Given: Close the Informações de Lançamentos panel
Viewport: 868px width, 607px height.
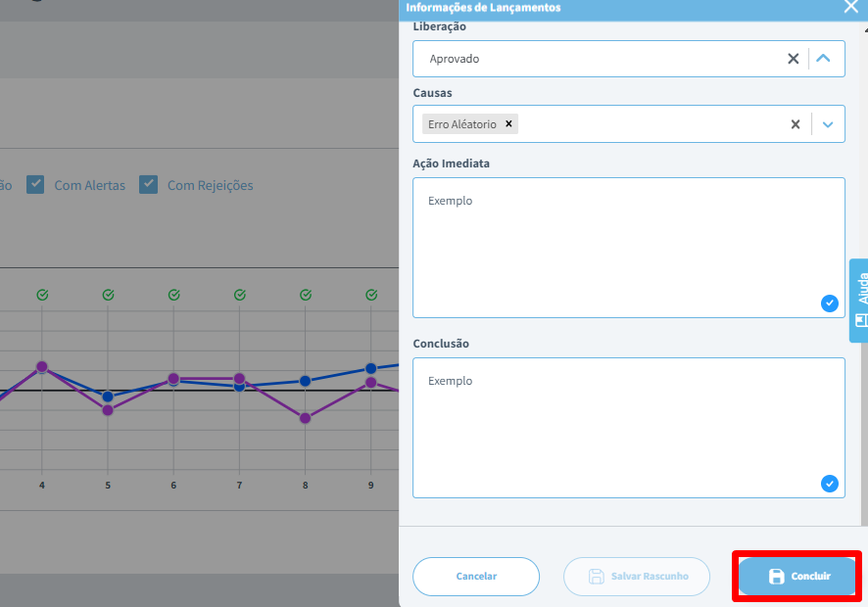Looking at the screenshot, I should [x=850, y=6].
